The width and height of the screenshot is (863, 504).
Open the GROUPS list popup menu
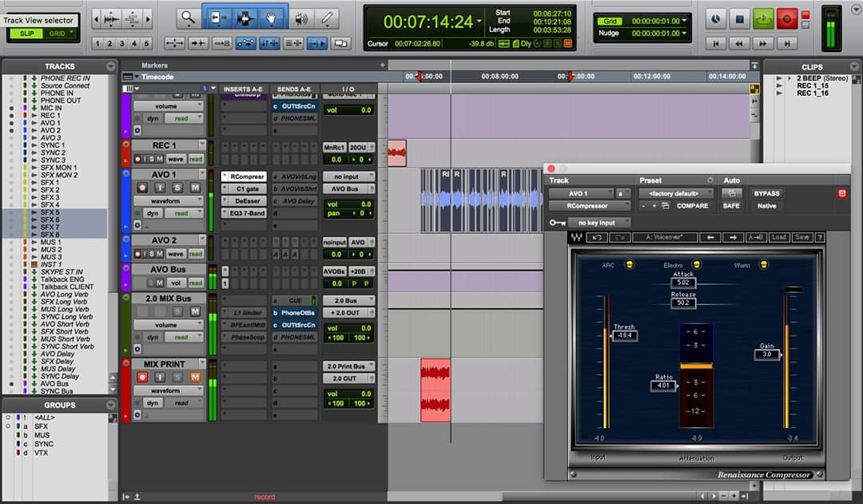click(x=110, y=405)
